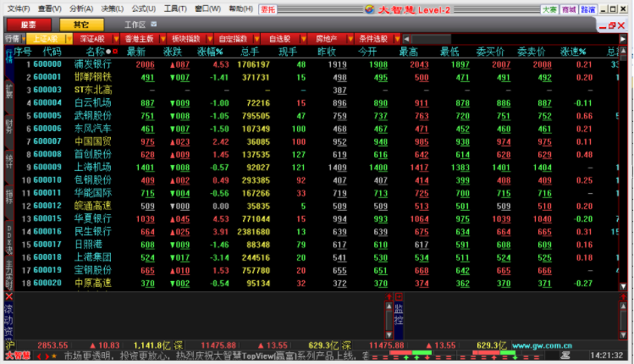
Task: Click the stock list scroll-down arrow
Action: point(624,286)
